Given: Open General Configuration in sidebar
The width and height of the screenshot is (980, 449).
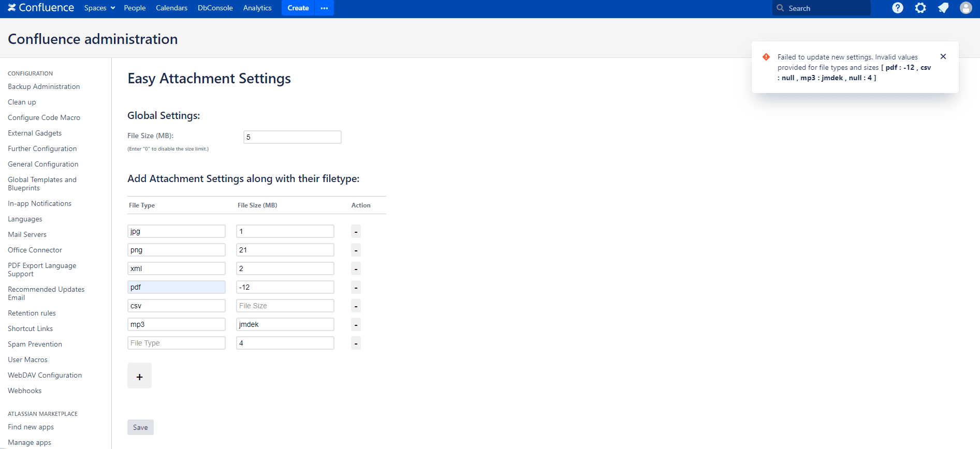Looking at the screenshot, I should point(43,164).
